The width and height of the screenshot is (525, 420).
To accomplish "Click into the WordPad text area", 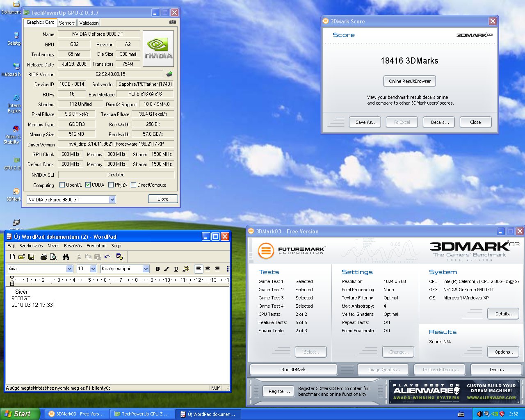I will tap(117, 335).
